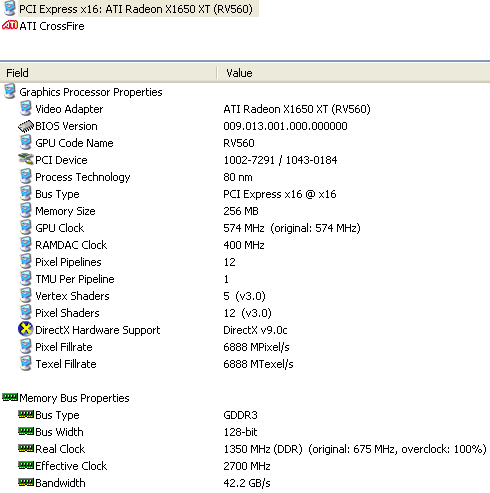Click the Memory Size icon
490x493 pixels.
point(26,210)
